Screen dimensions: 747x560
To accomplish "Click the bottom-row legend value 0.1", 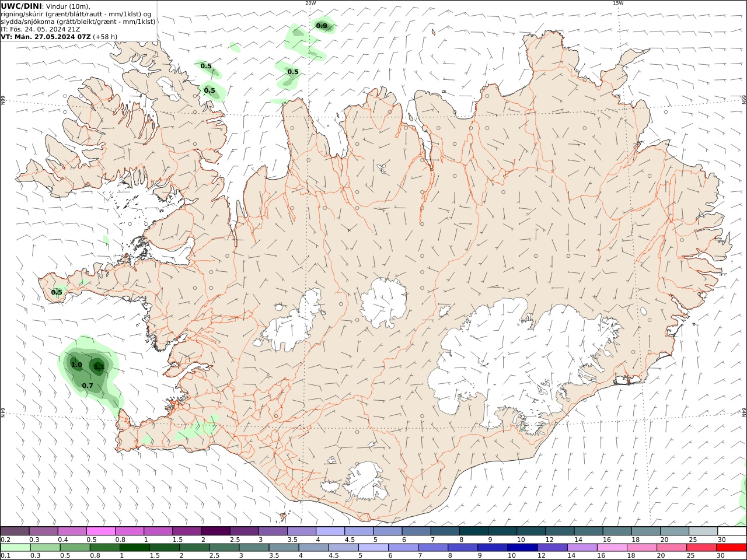I will [5, 556].
